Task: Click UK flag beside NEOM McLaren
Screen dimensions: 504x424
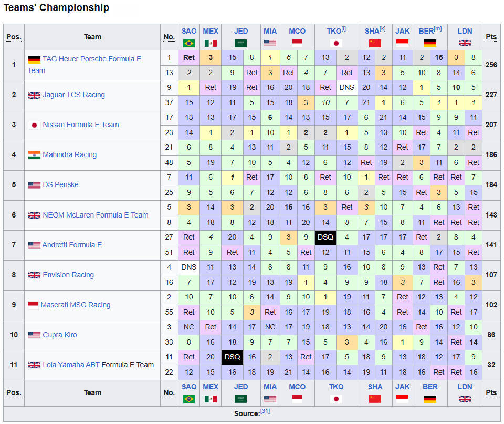Action: [35, 215]
